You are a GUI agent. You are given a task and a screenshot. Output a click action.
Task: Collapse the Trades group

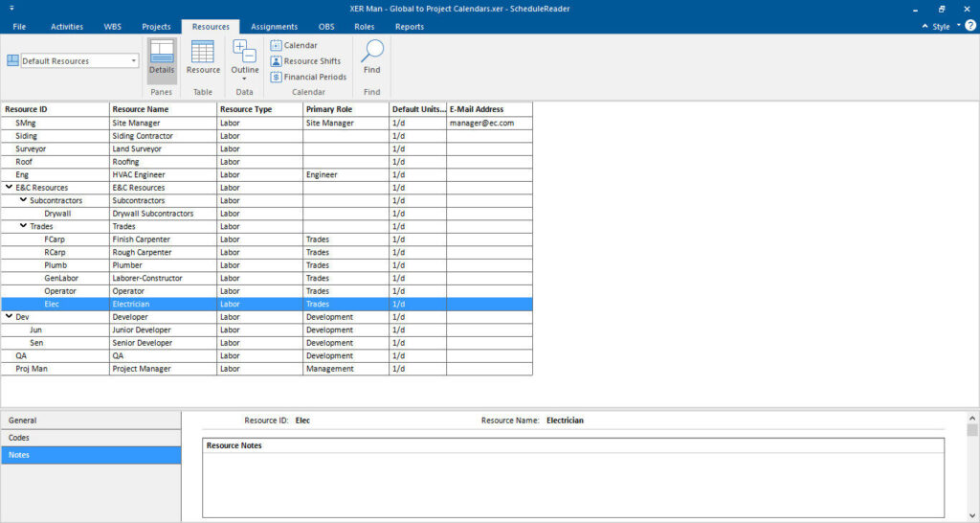(24, 226)
